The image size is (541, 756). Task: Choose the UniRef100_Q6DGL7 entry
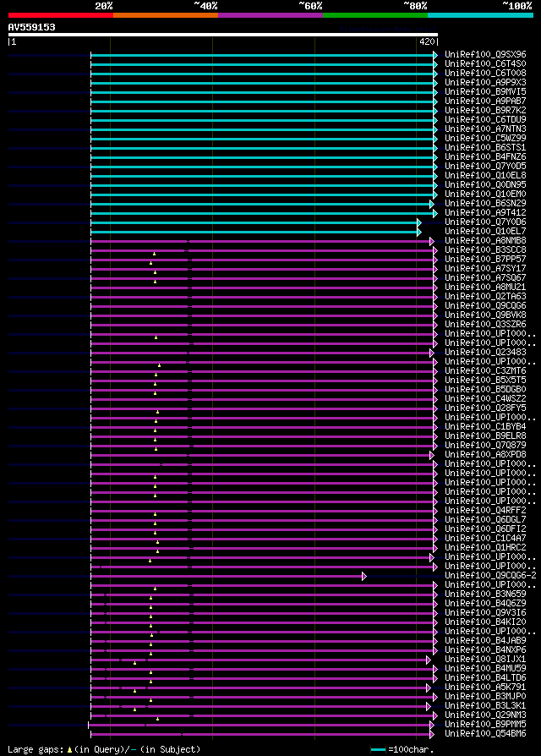point(485,520)
